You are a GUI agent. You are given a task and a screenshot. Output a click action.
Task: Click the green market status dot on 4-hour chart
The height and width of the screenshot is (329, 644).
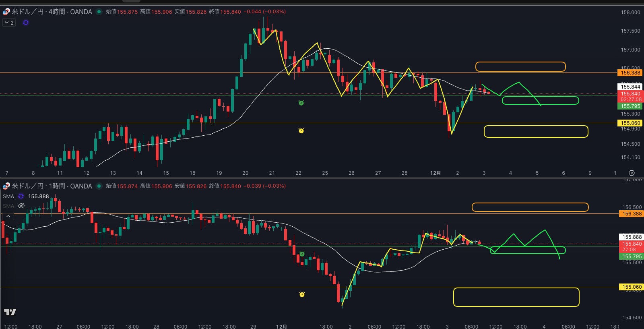coord(99,12)
